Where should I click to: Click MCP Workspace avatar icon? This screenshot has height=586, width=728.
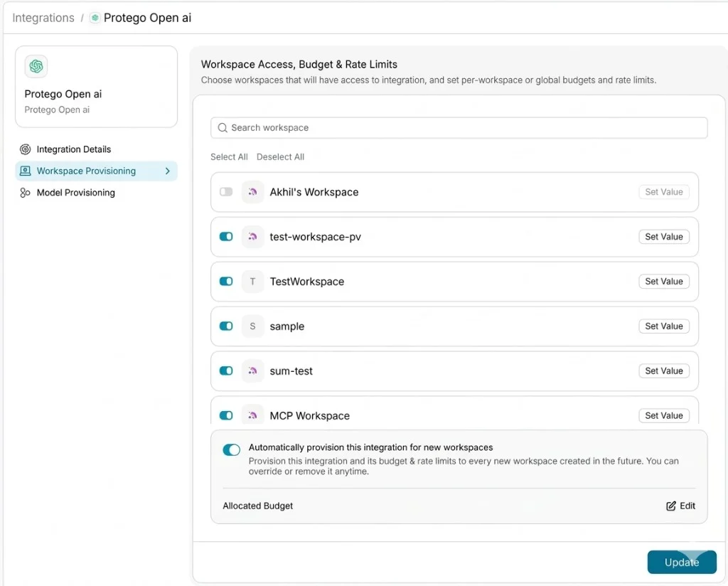click(252, 415)
